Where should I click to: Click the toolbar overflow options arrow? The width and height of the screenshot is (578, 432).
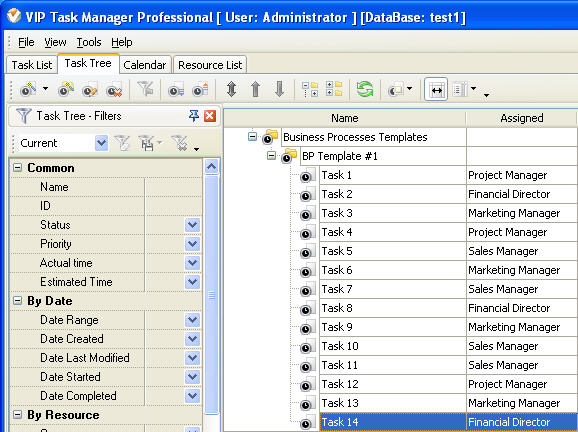tap(487, 95)
